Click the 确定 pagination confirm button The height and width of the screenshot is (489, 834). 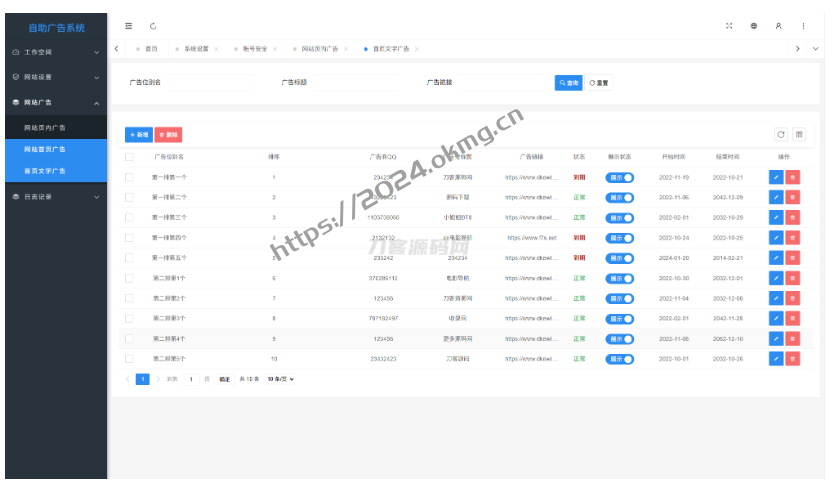click(225, 379)
